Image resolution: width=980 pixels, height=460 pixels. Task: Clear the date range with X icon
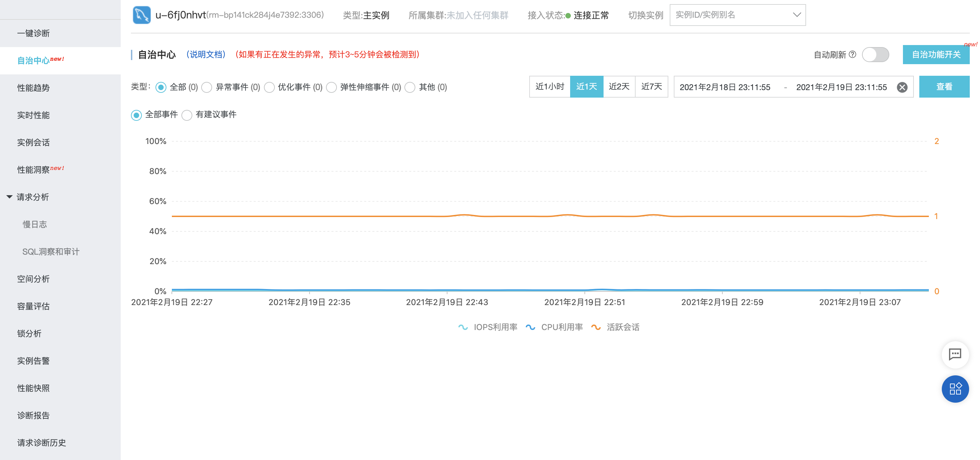click(902, 87)
